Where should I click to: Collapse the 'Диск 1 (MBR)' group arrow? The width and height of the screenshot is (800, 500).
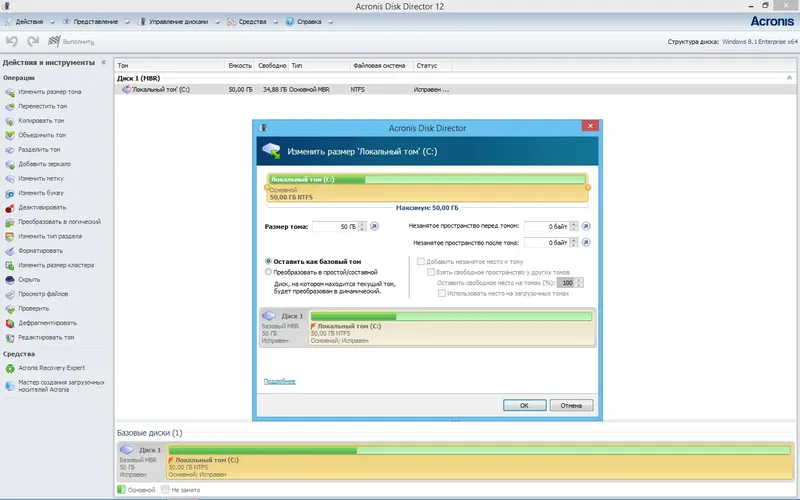tap(789, 78)
